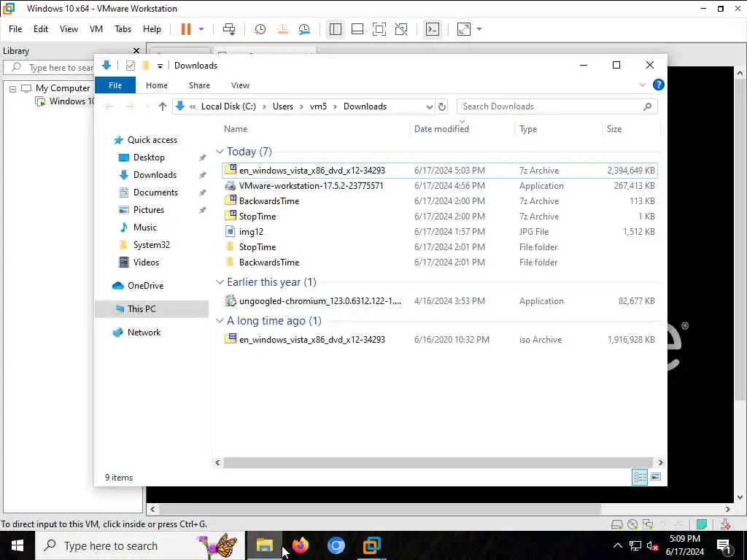Image resolution: width=747 pixels, height=560 pixels.
Task: Open Music in the navigation pane
Action: pyautogui.click(x=145, y=227)
